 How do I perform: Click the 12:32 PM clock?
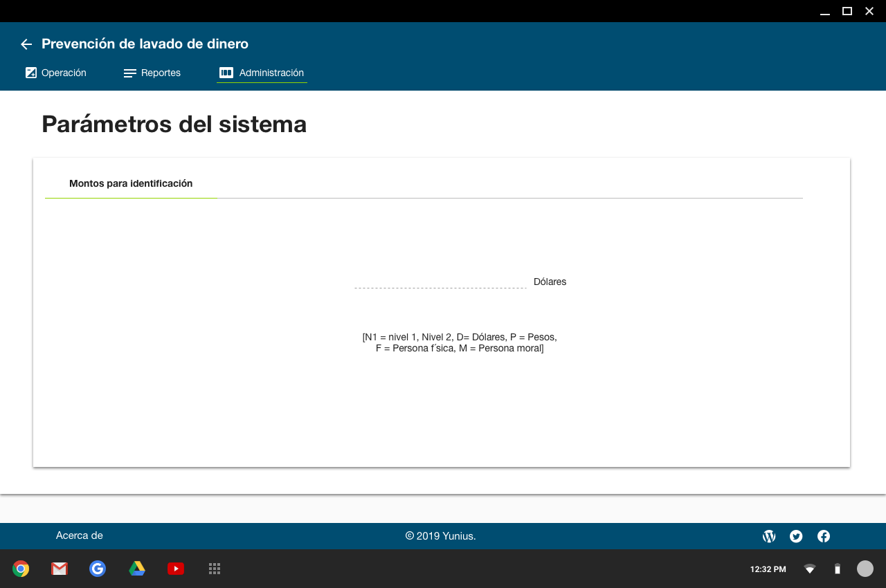click(768, 569)
